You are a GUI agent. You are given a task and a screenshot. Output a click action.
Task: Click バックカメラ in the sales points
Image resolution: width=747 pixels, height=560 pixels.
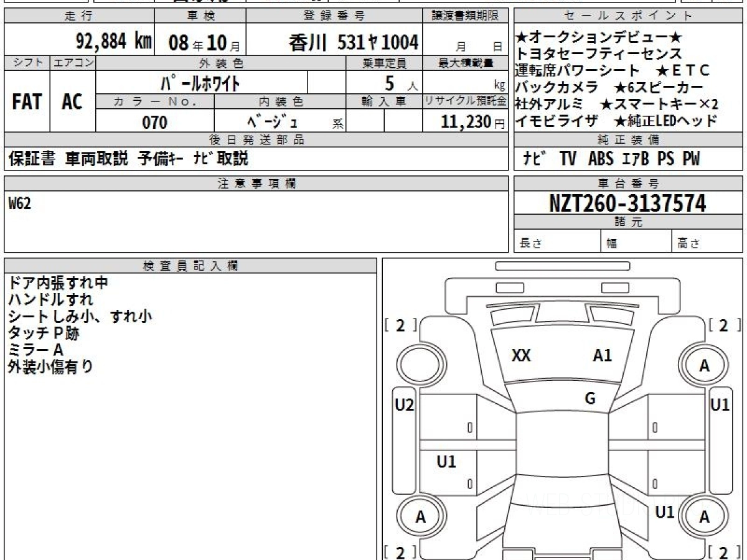(557, 88)
